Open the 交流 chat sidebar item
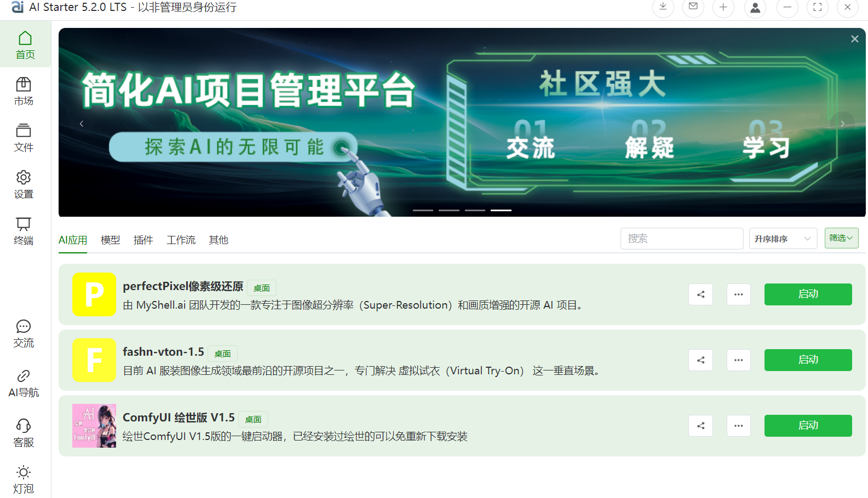 tap(24, 333)
